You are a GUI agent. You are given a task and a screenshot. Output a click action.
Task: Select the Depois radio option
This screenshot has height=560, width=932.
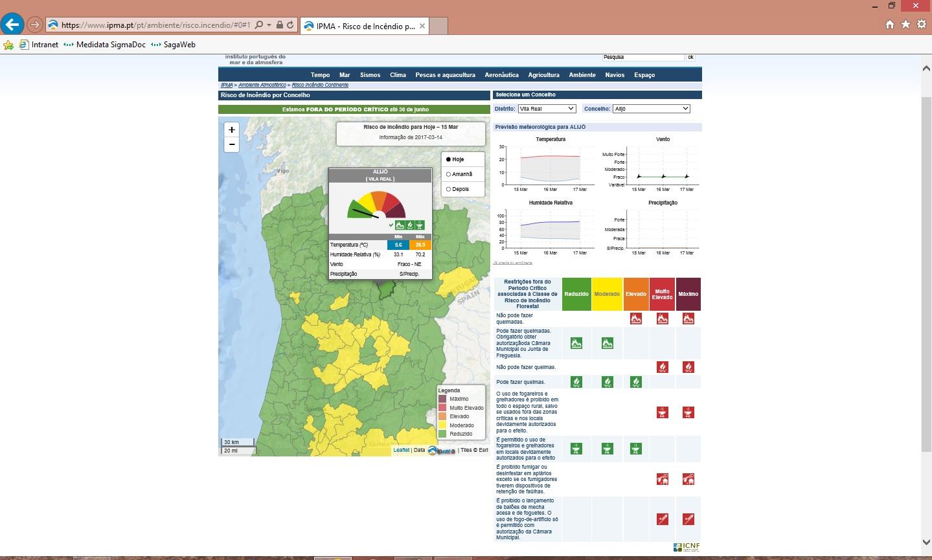click(x=448, y=189)
